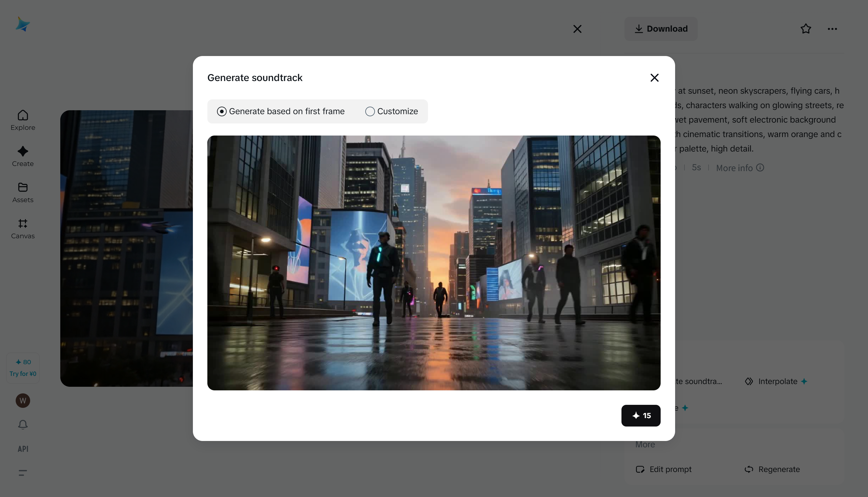
Task: Click the first frame preview image
Action: click(434, 263)
